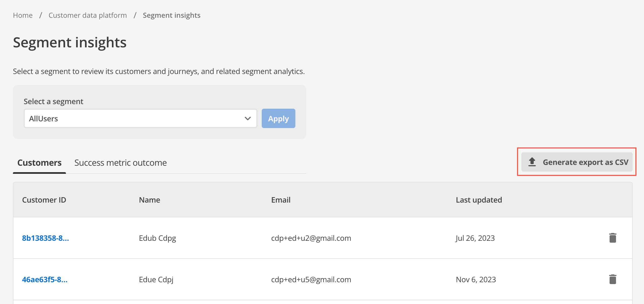Delete the Edue Cdpj customer row
Viewport: 644px width, 304px height.
[x=613, y=279]
